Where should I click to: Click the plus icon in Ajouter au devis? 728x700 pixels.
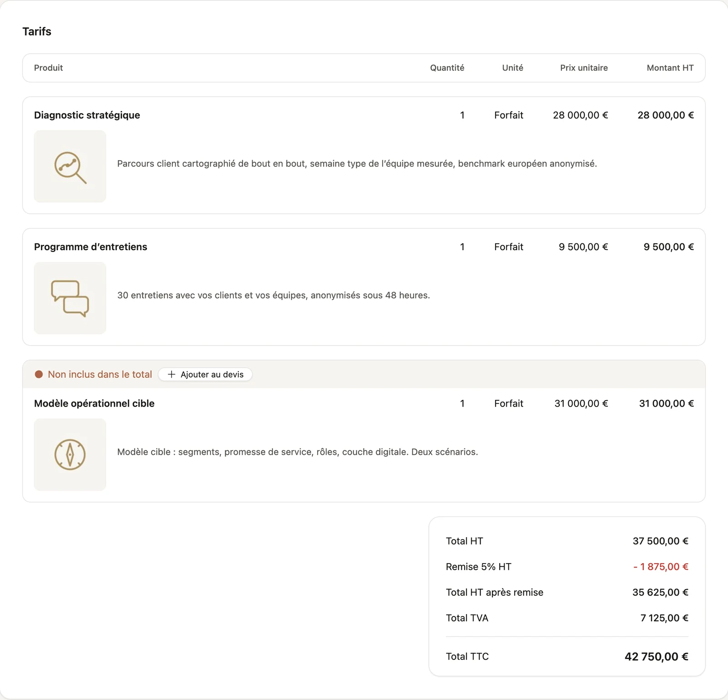point(172,374)
